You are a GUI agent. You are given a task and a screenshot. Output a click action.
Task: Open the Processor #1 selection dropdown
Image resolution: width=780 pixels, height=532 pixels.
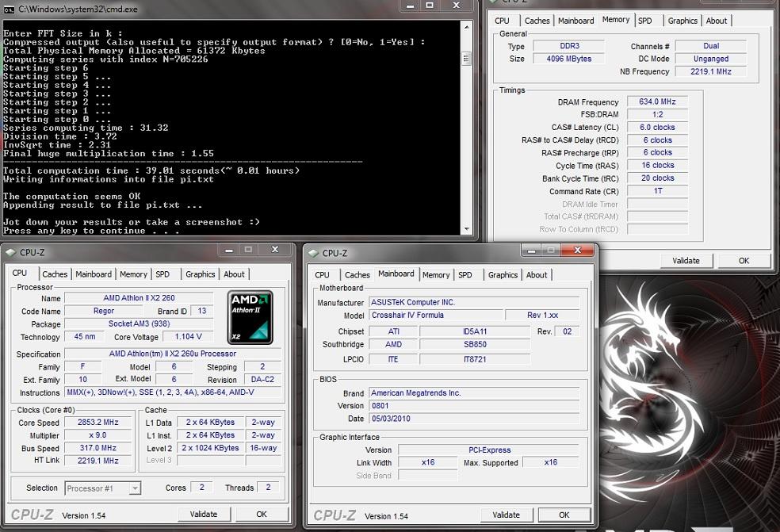pos(135,488)
